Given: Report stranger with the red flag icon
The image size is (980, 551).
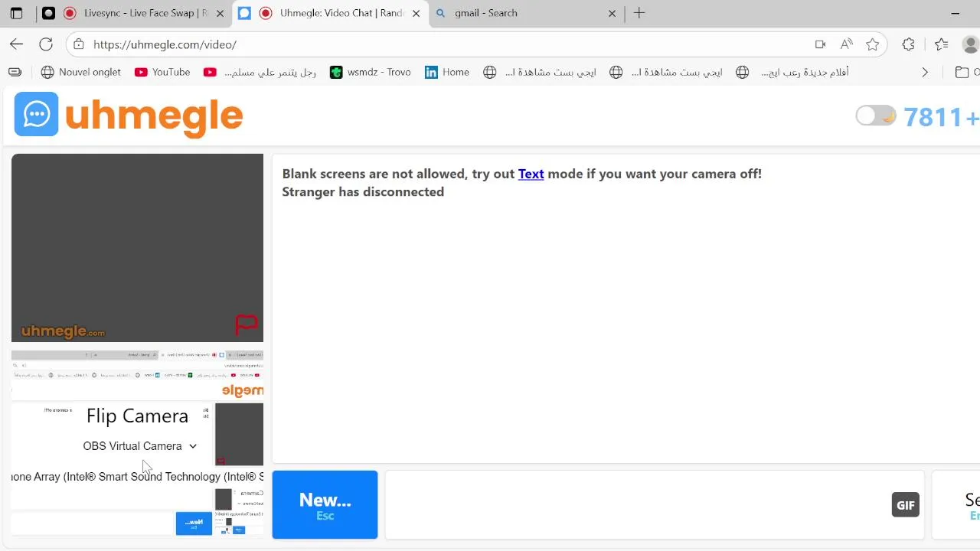Looking at the screenshot, I should [x=247, y=324].
